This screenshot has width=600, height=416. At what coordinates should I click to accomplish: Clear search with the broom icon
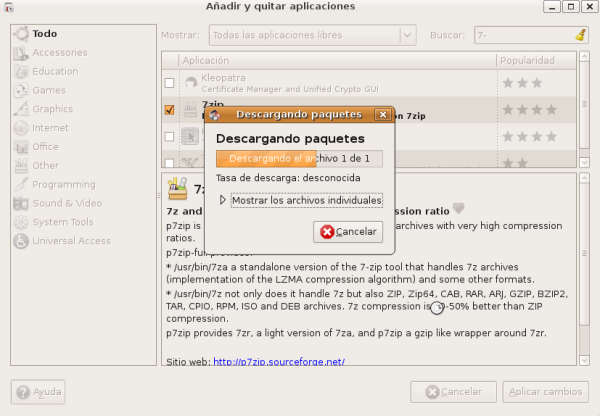pyautogui.click(x=581, y=35)
